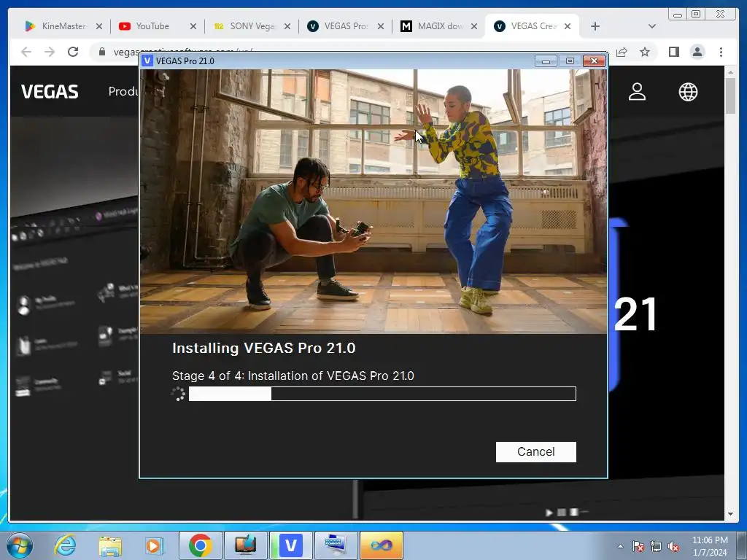Screen dimensions: 747x560
Task: Close the MAGIX download tab
Action: (474, 26)
